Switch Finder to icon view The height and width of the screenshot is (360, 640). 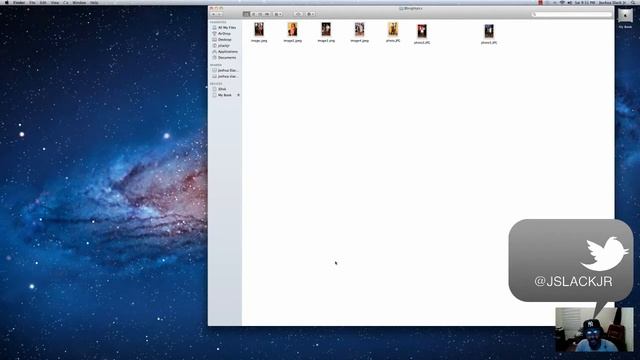246,14
